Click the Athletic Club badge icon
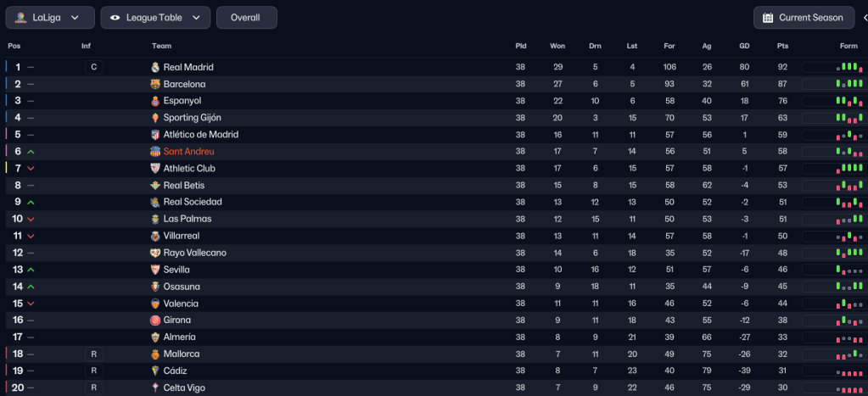Screen dimensions: 868x396 [155, 169]
